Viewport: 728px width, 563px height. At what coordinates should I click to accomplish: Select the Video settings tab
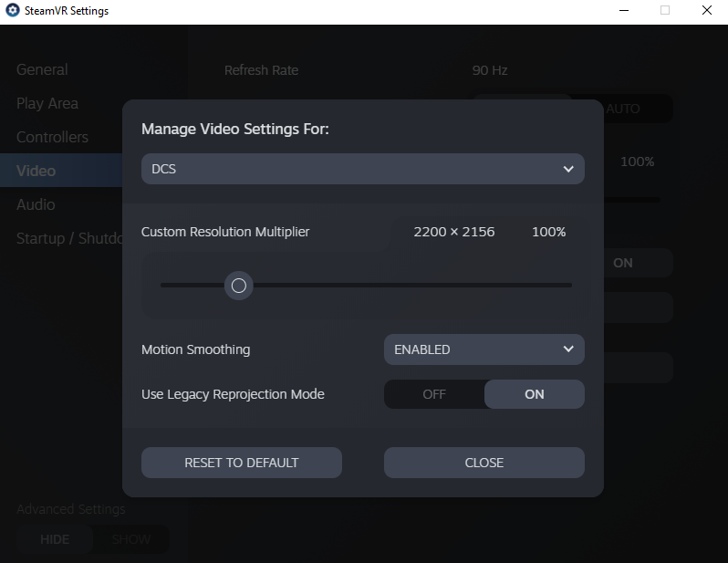pos(61,171)
